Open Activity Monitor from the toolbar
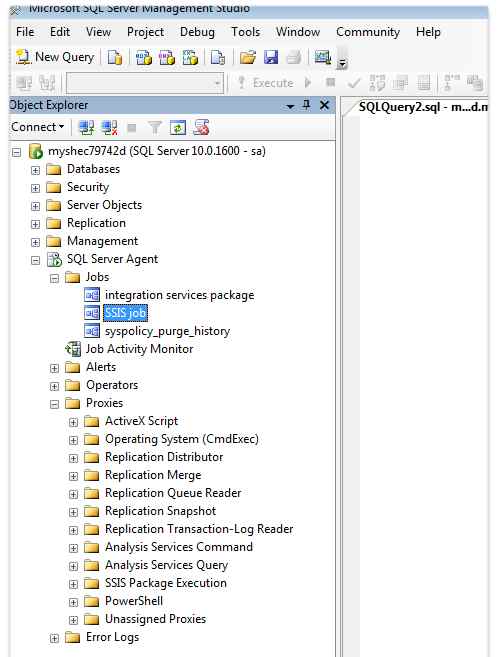This screenshot has width=498, height=657. click(323, 57)
